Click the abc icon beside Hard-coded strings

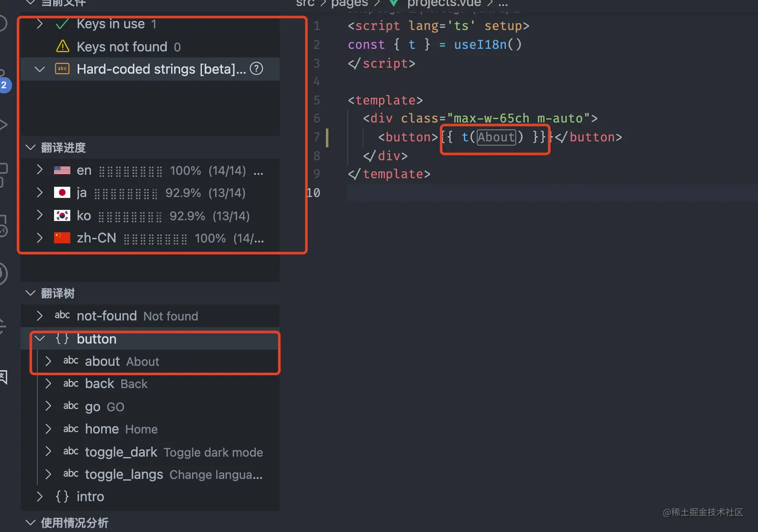point(62,69)
